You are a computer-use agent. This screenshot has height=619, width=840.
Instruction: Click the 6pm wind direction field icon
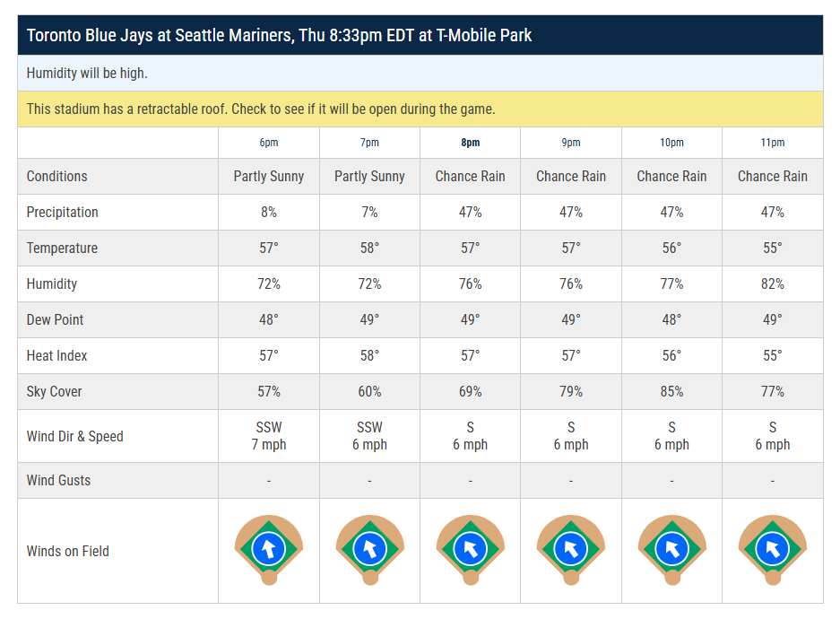[269, 549]
